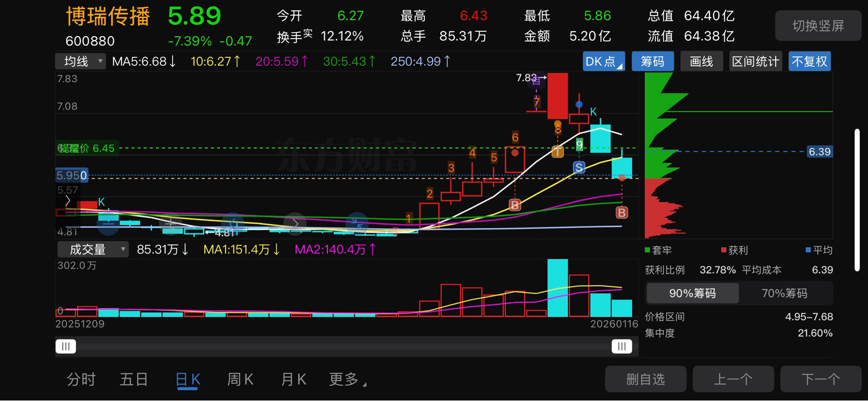Select the 70%筹码 option
The image size is (868, 401).
785,293
